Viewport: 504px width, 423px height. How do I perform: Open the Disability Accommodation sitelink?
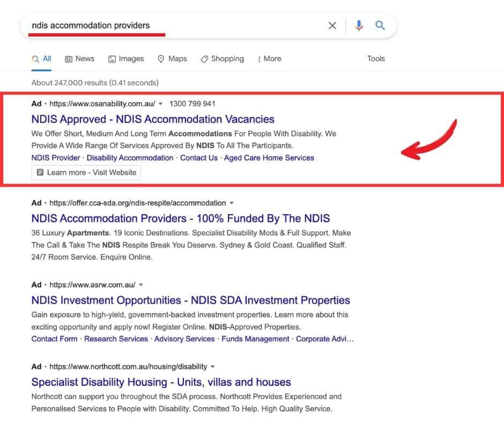[130, 158]
